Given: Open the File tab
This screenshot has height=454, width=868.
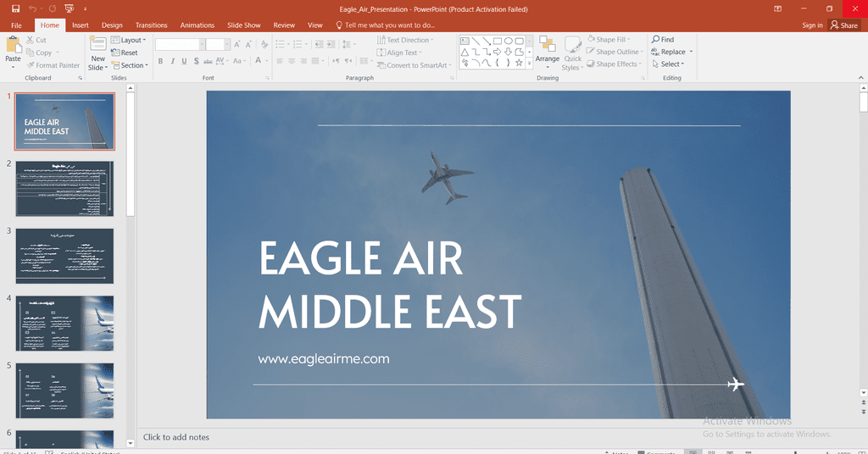Looking at the screenshot, I should coord(17,25).
